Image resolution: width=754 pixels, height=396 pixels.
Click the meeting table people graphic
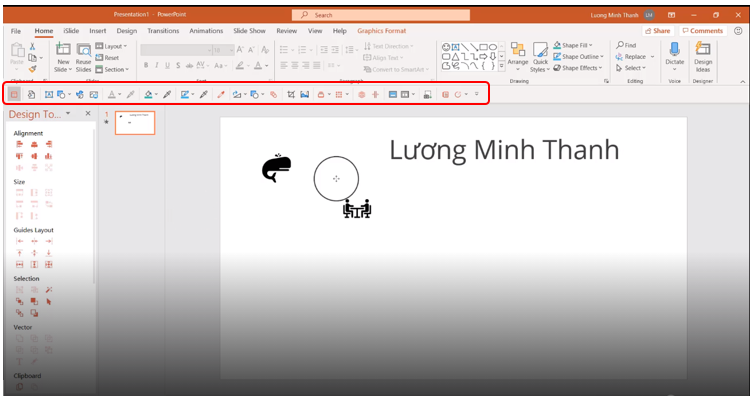click(357, 209)
